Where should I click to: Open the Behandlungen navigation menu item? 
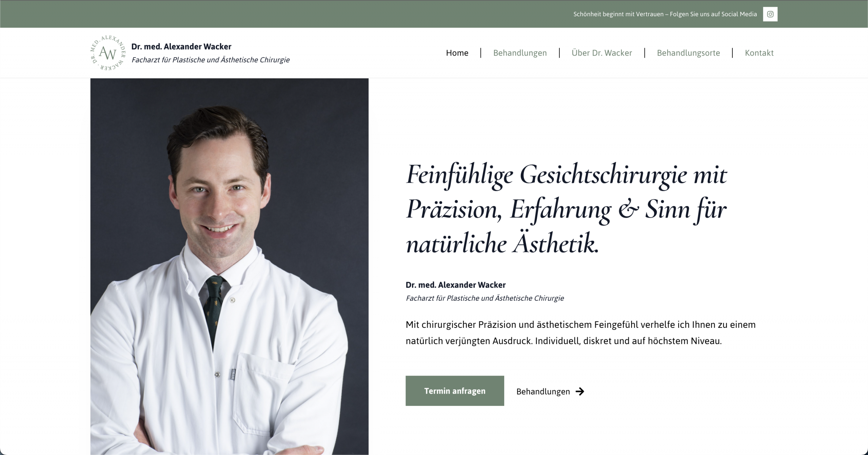(x=520, y=53)
